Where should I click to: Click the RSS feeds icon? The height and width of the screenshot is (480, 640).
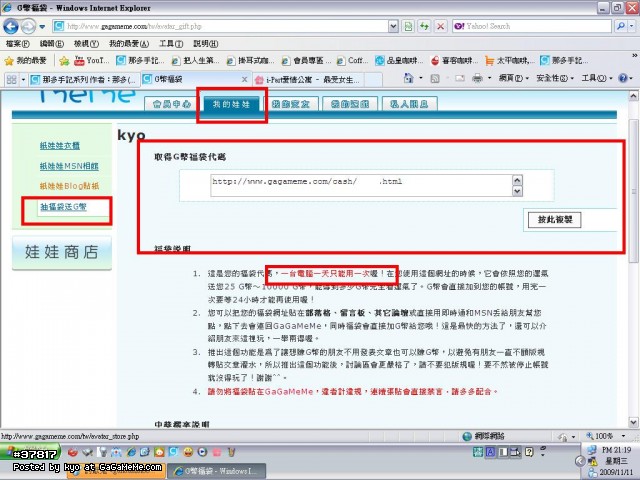coord(435,78)
